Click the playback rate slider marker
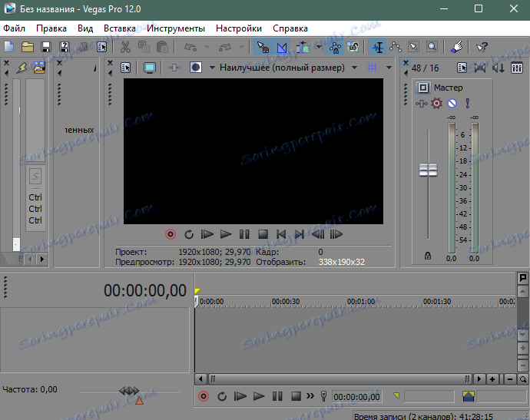The height and width of the screenshot is (420, 530). pyautogui.click(x=129, y=391)
